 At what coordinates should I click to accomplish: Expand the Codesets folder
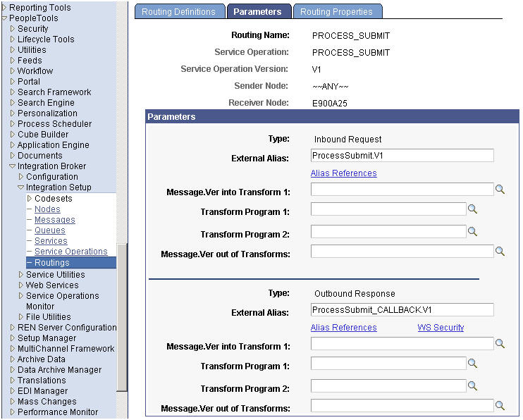click(30, 199)
